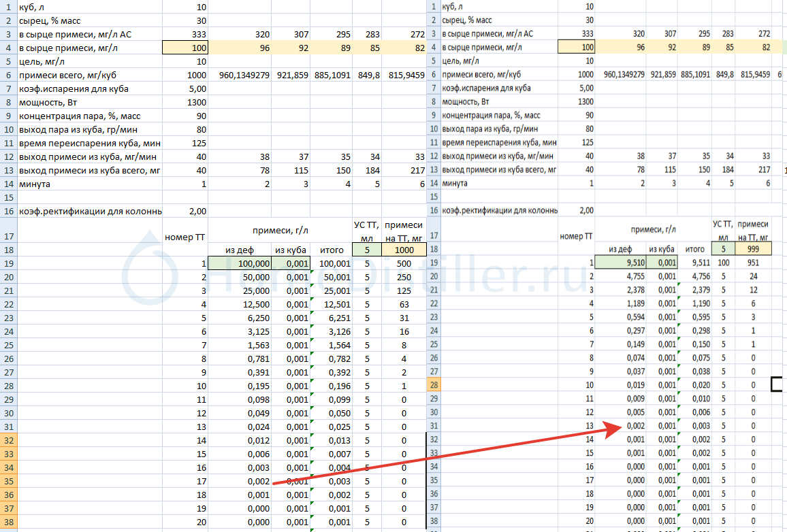The height and width of the screenshot is (532, 787).
Task: Select 'номер ТТ' header in right sheet
Action: coord(576,235)
